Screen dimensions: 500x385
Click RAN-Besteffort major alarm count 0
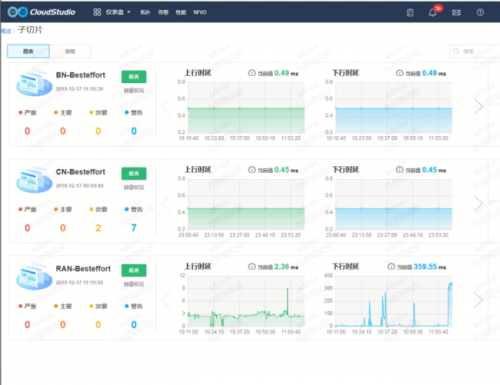point(63,325)
